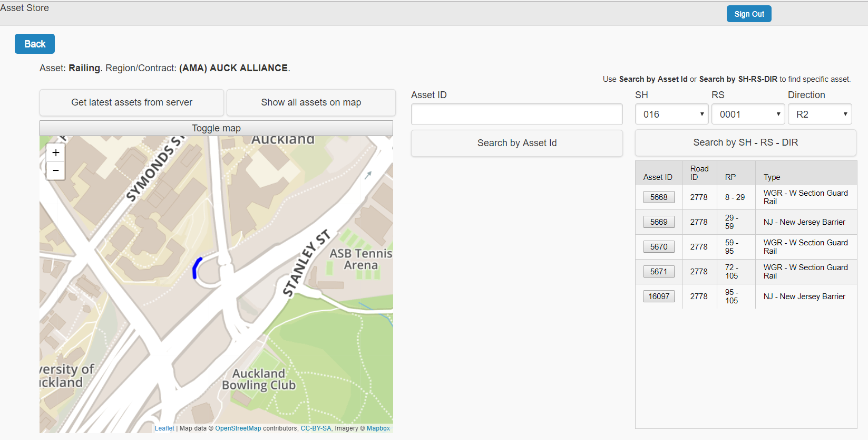Screen dimensions: 868x440
Task: Show all assets on map
Action: point(311,102)
